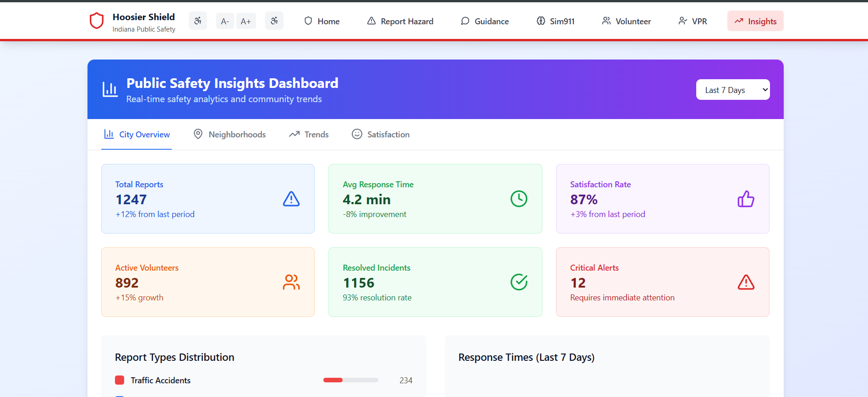Image resolution: width=868 pixels, height=397 pixels.
Task: Click the "Report Types Distribution" heading
Action: (175, 357)
